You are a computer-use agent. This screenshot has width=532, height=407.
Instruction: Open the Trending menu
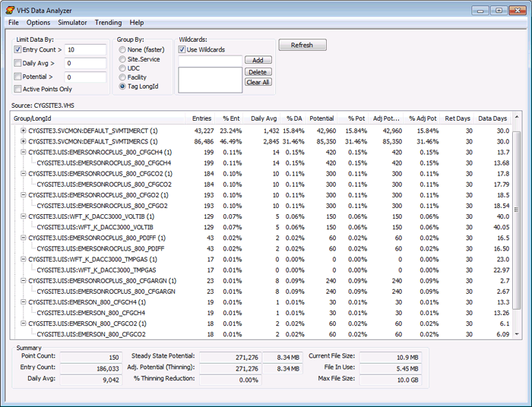coord(108,23)
